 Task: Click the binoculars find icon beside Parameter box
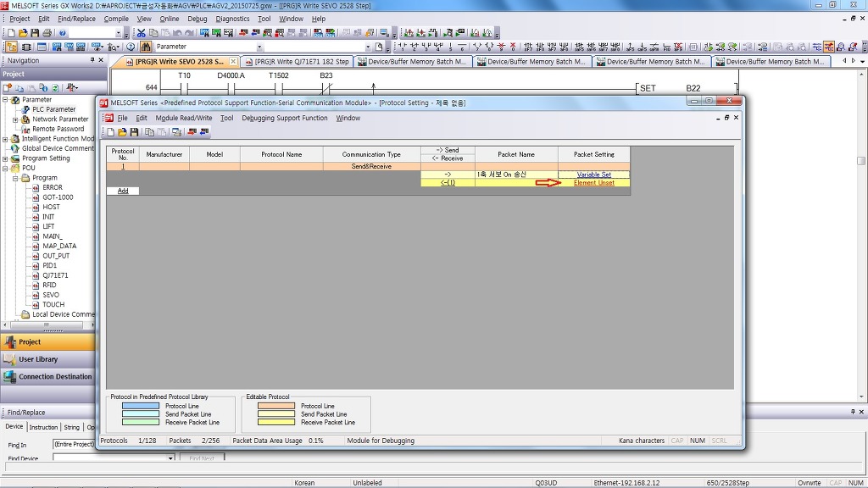[147, 47]
